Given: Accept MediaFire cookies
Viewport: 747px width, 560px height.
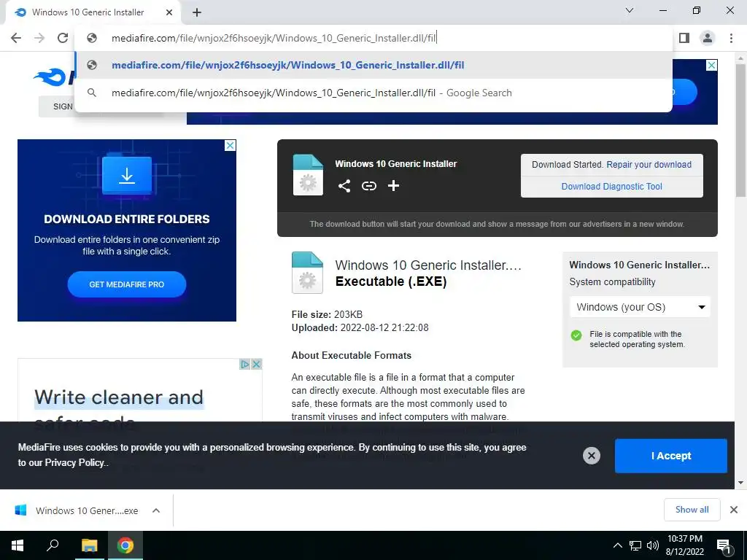Looking at the screenshot, I should click(671, 456).
